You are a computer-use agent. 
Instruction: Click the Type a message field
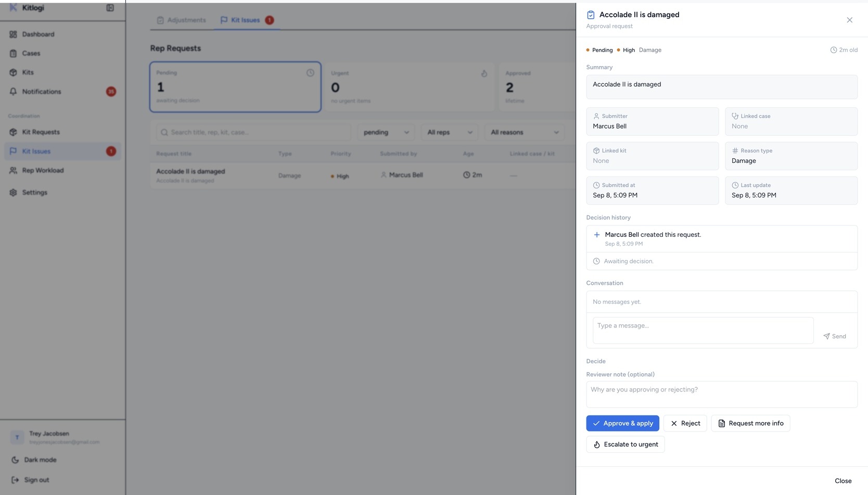pyautogui.click(x=703, y=331)
